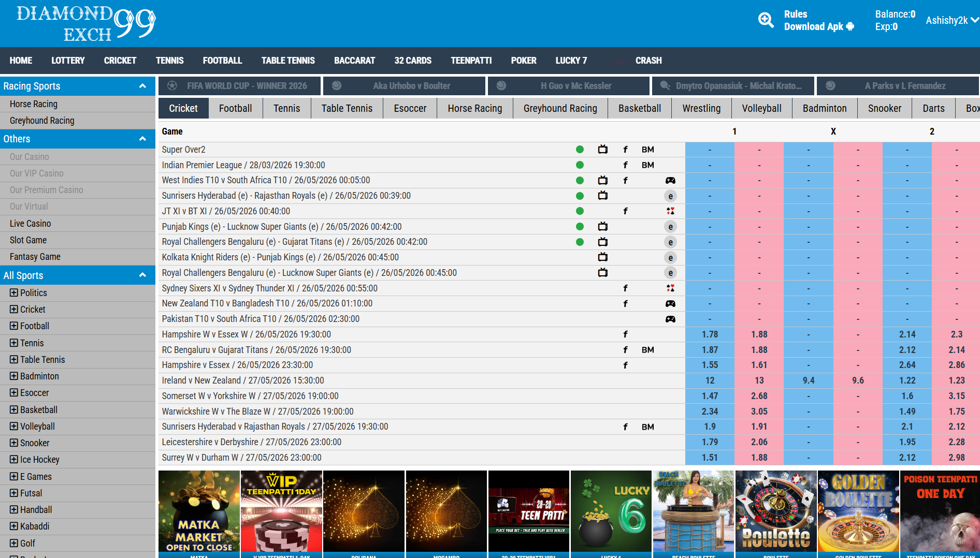980x558 pixels.
Task: Collapse the All Sports sidebar section
Action: tap(142, 275)
